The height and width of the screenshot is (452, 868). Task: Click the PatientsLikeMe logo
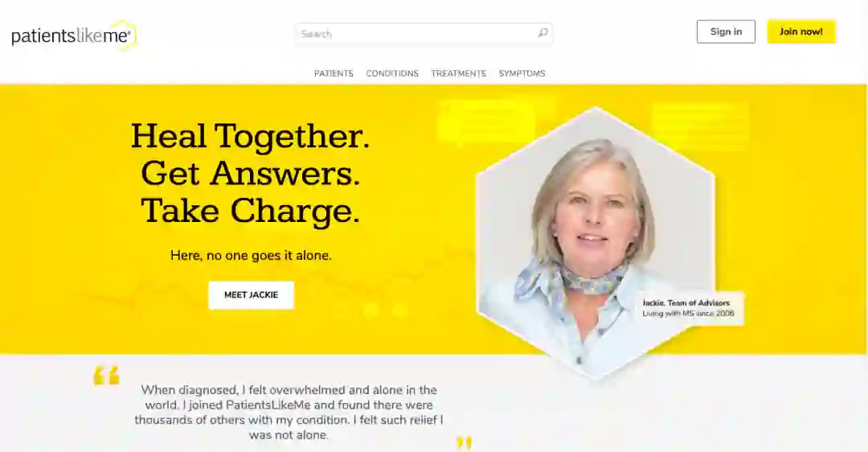(74, 35)
